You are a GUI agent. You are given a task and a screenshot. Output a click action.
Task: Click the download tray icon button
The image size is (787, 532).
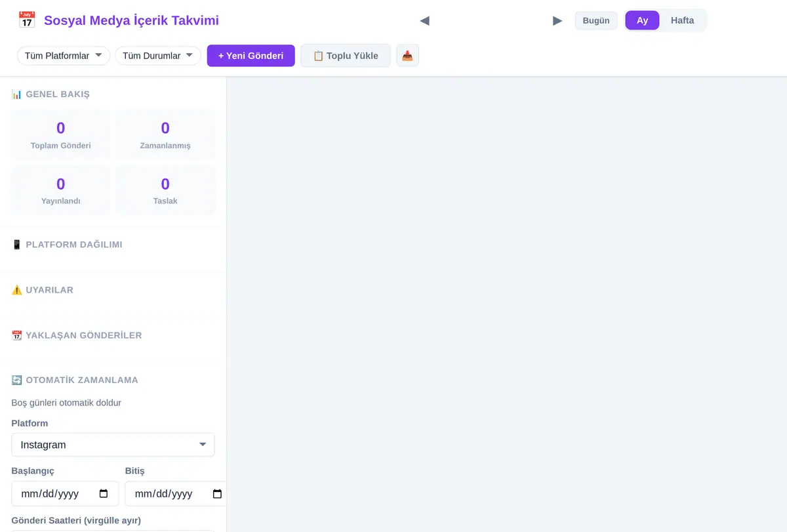[407, 56]
